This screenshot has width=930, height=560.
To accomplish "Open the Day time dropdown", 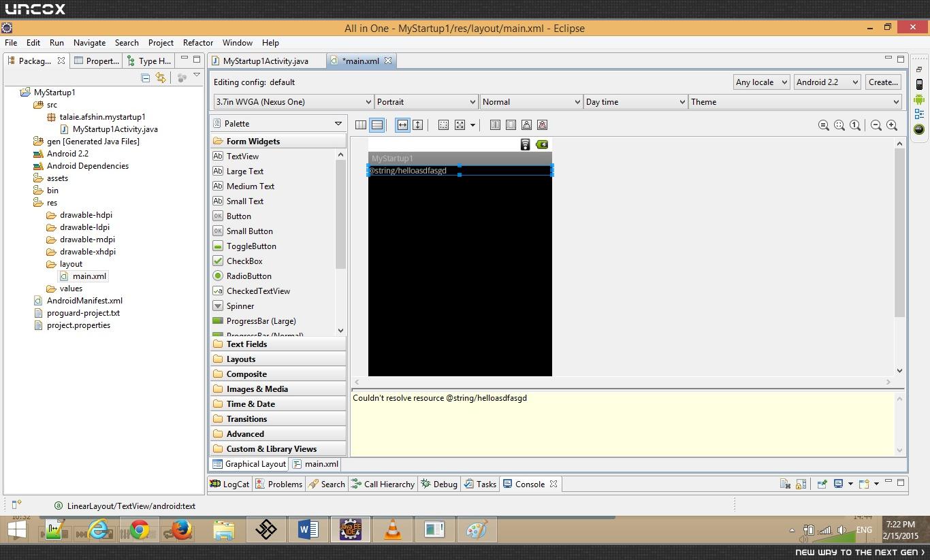I will click(x=635, y=102).
